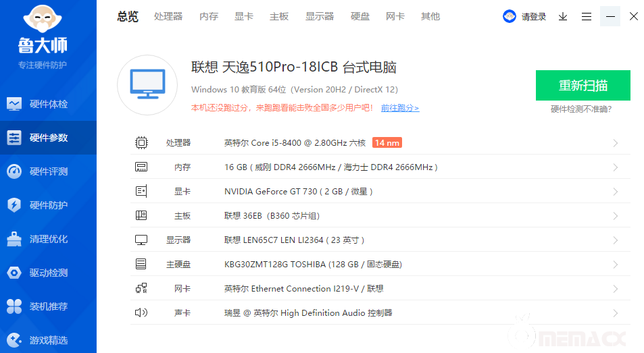The image size is (644, 353).
Task: Expand the 内存 details arrow
Action: 616,167
